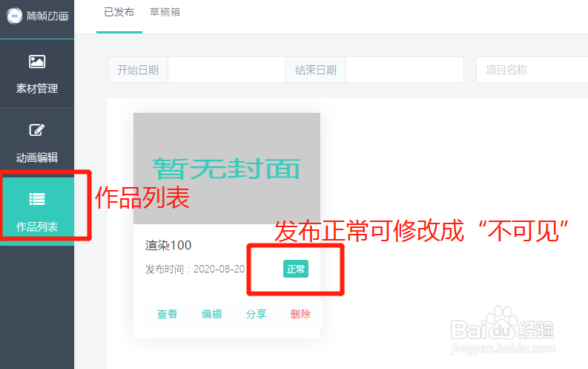Click 删除 on the 渲染100 card
588x369 pixels.
tap(300, 314)
